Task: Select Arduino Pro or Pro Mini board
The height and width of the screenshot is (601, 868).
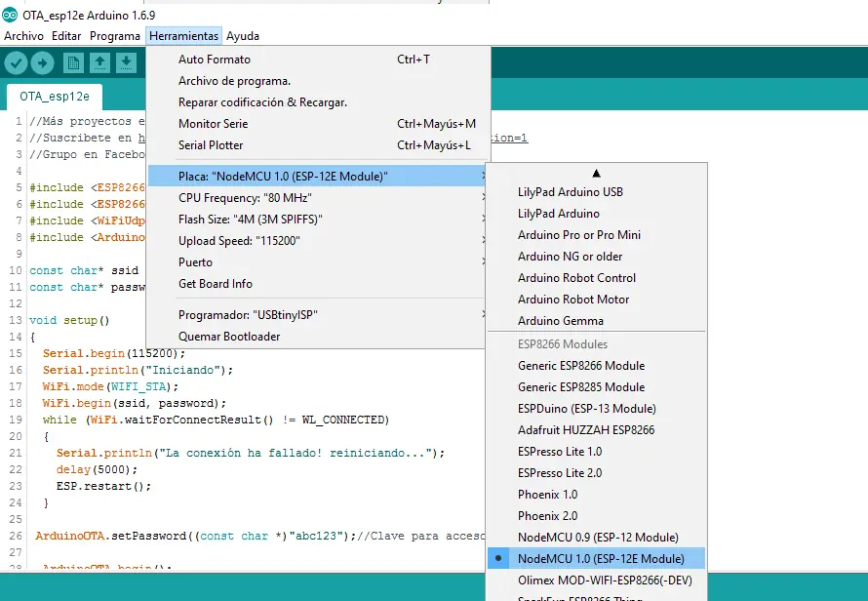Action: pos(596,235)
